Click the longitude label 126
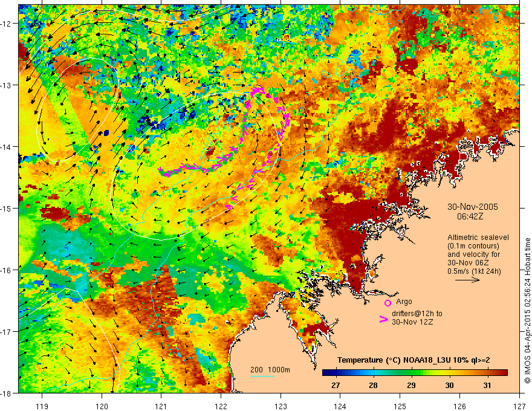The width and height of the screenshot is (532, 411). tap(459, 406)
